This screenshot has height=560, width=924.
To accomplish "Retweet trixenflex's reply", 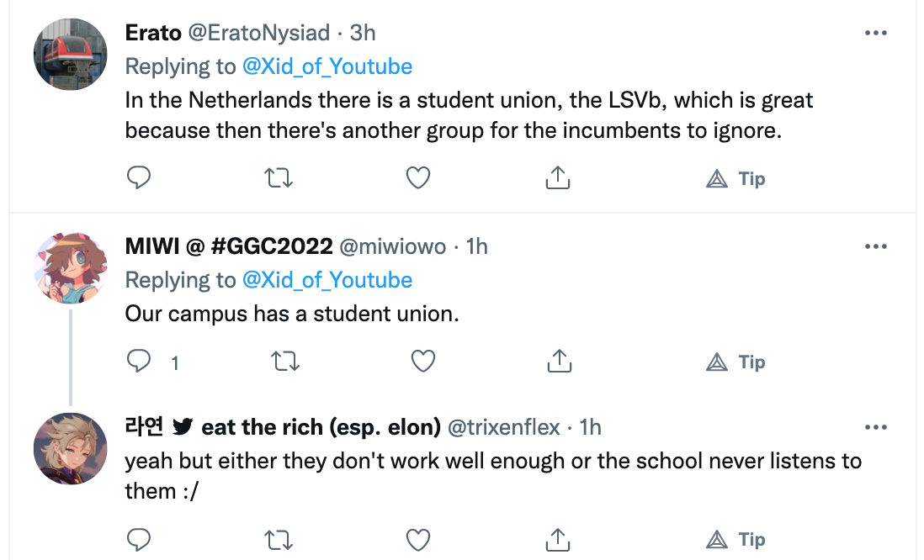I will (x=279, y=539).
